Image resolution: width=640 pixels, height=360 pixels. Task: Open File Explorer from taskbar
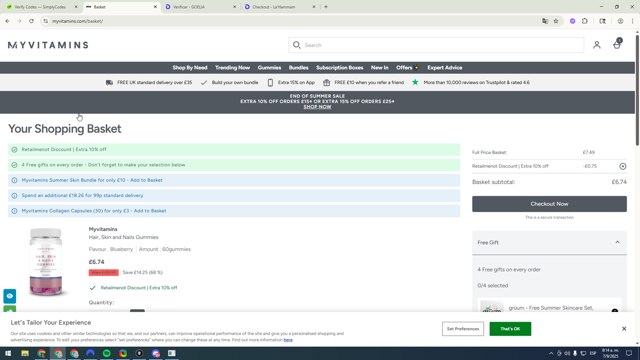[x=25, y=353]
